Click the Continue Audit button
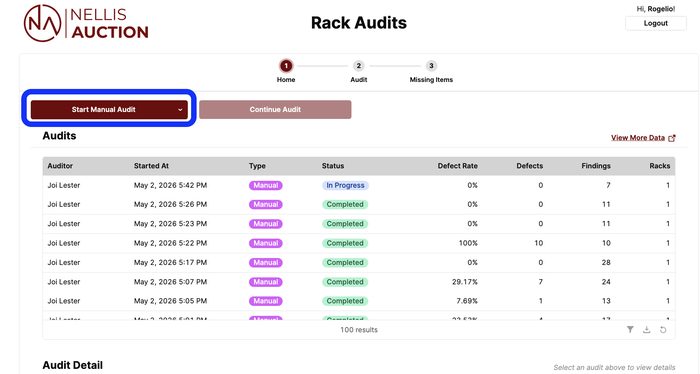This screenshot has width=700, height=374. [x=275, y=110]
